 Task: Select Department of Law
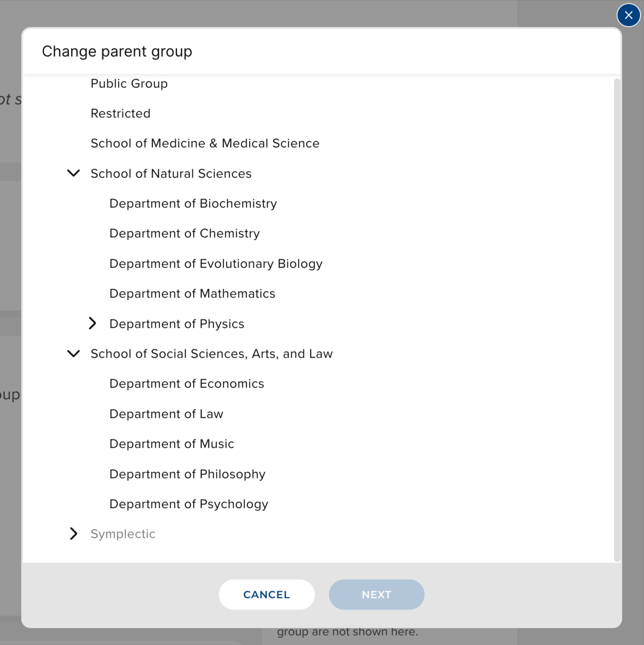point(166,414)
